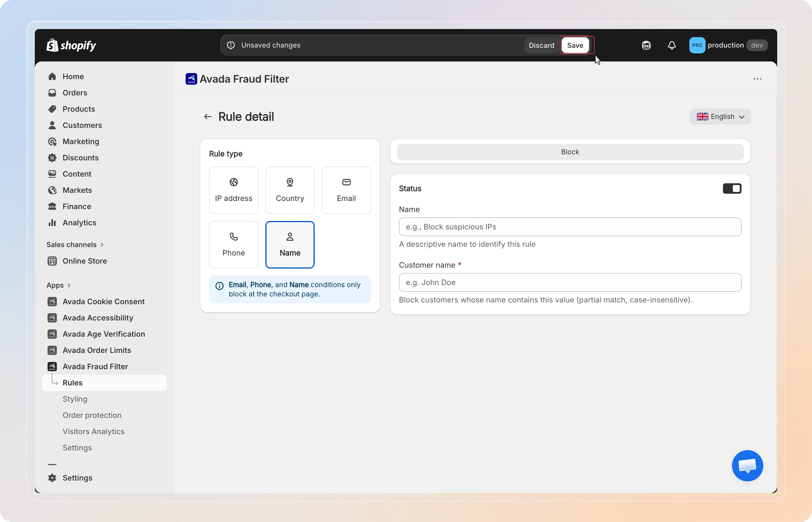Open the Rules submenu item

(104, 383)
